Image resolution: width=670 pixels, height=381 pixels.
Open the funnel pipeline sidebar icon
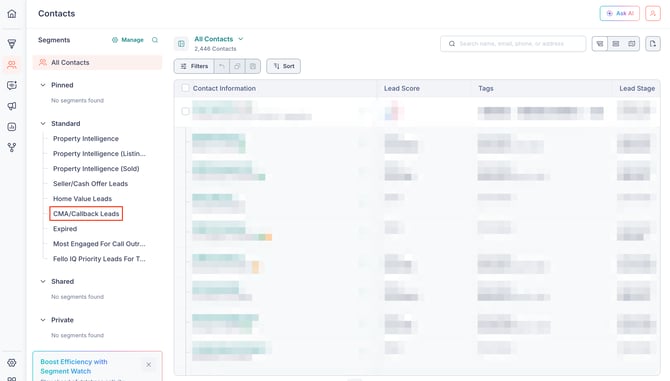[x=12, y=44]
